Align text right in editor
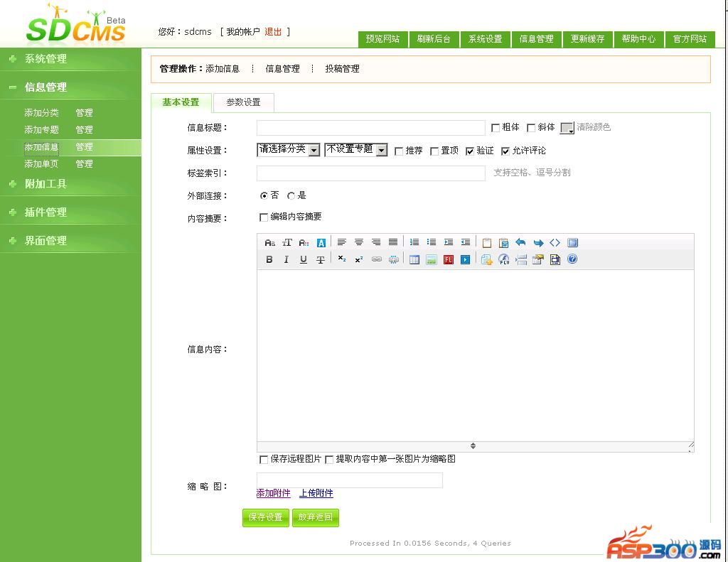The height and width of the screenshot is (562, 728). point(376,242)
